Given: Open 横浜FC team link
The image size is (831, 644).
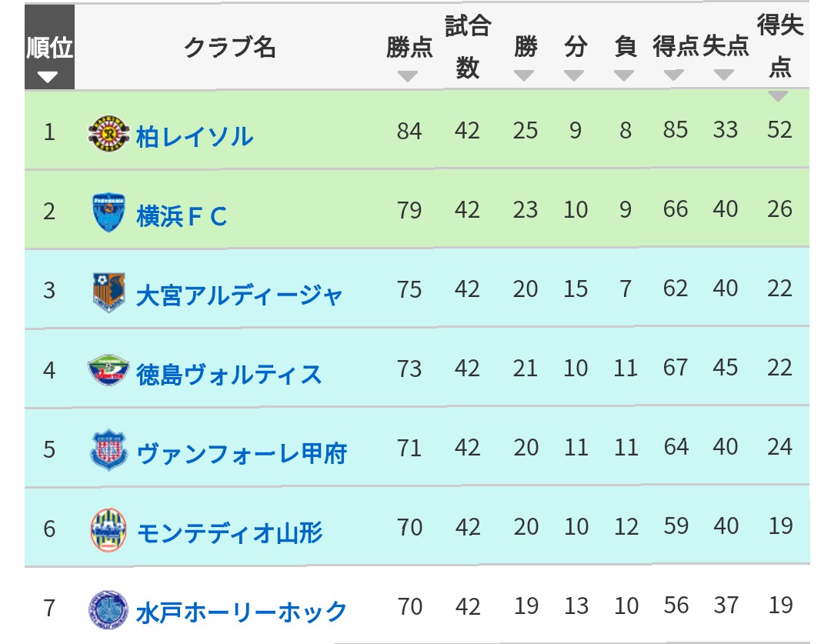Looking at the screenshot, I should click(182, 216).
